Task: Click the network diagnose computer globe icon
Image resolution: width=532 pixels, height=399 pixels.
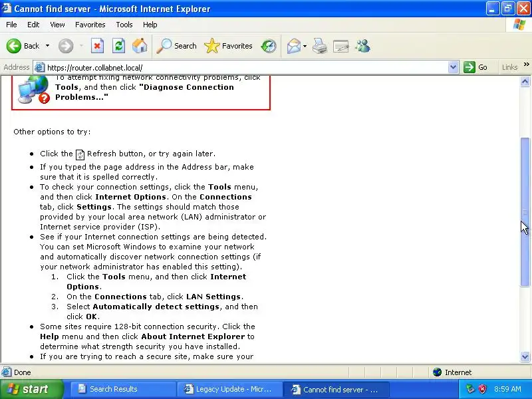Action: 33,90
